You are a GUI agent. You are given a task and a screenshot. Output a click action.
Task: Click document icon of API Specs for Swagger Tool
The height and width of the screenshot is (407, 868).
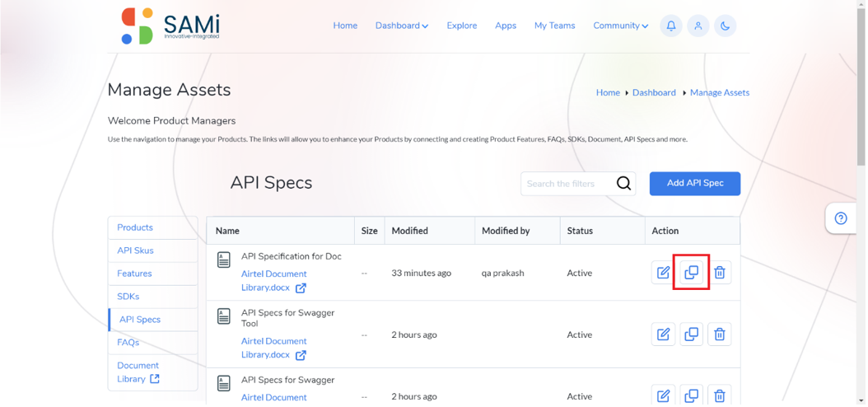(x=224, y=316)
